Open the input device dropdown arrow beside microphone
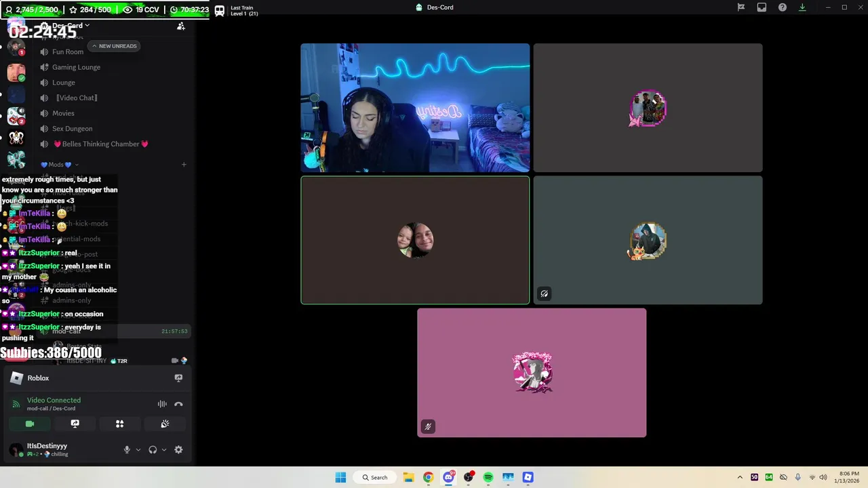 [138, 449]
